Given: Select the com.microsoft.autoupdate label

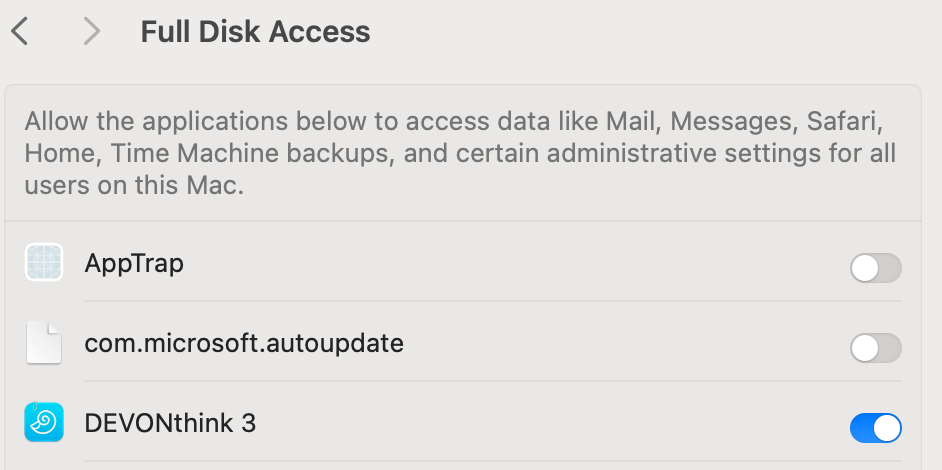Looking at the screenshot, I should [244, 344].
